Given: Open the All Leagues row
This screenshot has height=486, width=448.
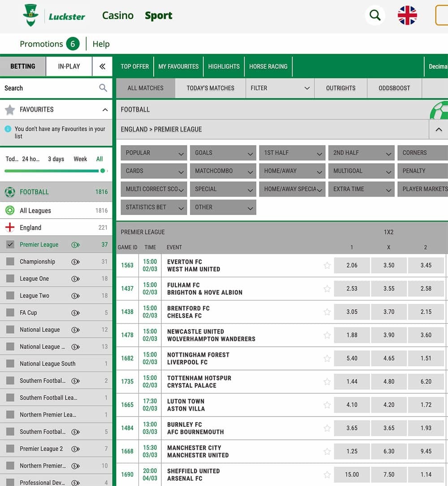Looking at the screenshot, I should 56,211.
